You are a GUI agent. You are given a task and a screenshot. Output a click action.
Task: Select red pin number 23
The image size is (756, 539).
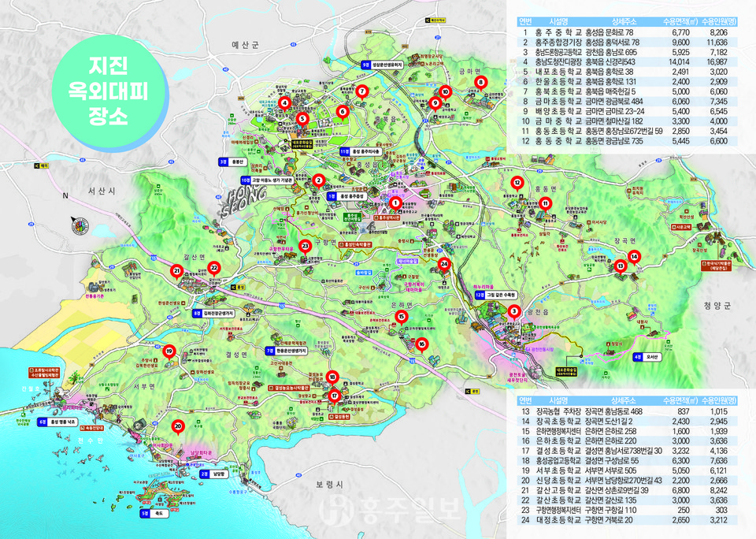[x=305, y=245]
